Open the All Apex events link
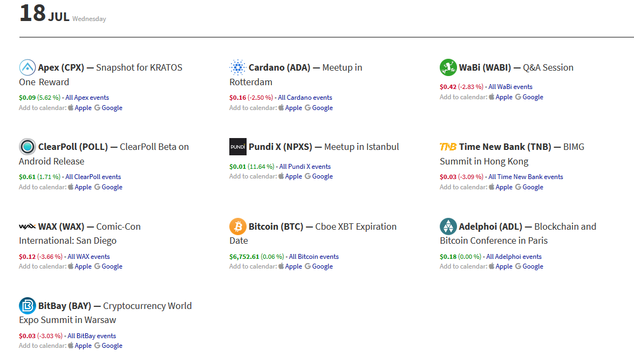This screenshot has width=634, height=364. (x=87, y=98)
